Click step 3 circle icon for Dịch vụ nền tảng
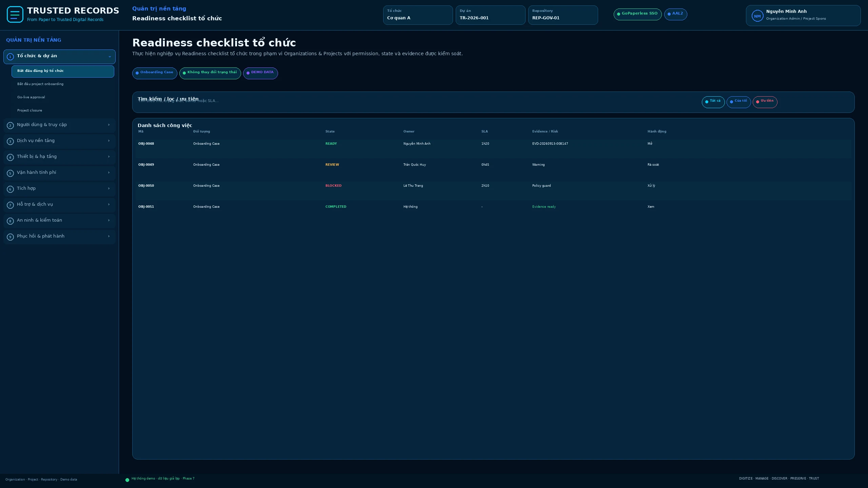868x488 pixels. click(10, 142)
